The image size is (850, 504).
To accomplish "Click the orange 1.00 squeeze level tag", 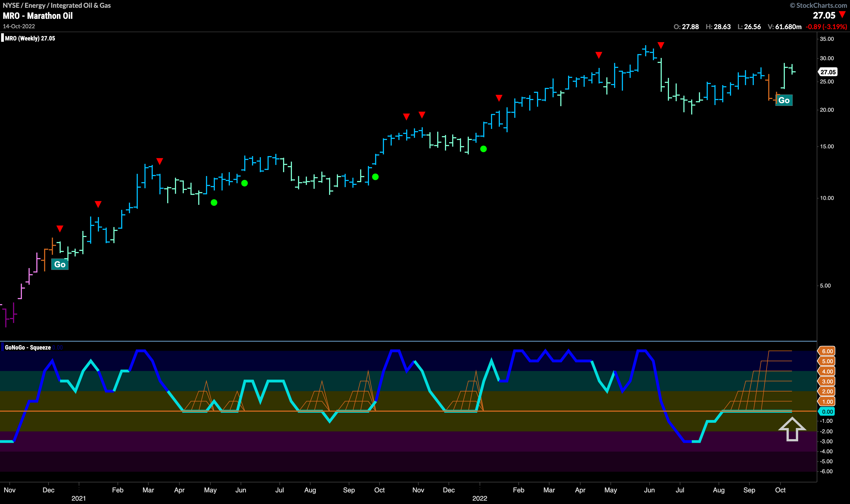I will tap(826, 402).
